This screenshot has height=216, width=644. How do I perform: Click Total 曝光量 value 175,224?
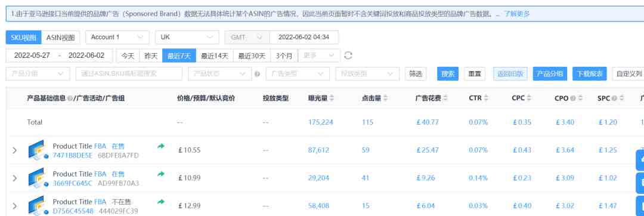point(320,122)
